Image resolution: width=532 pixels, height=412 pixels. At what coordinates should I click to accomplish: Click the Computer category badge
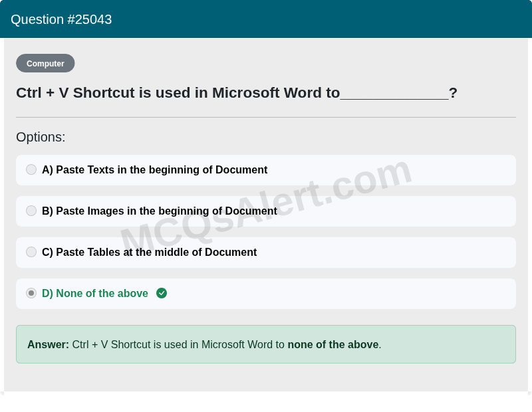tap(45, 63)
